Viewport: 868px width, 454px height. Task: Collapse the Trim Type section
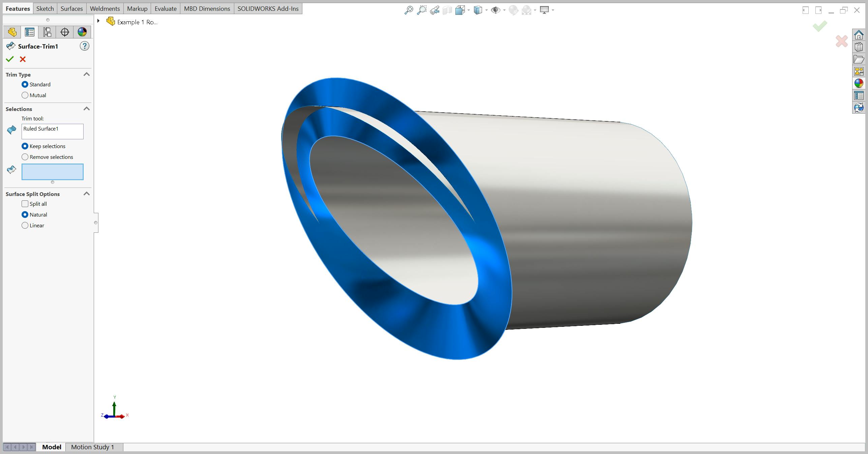pos(86,74)
